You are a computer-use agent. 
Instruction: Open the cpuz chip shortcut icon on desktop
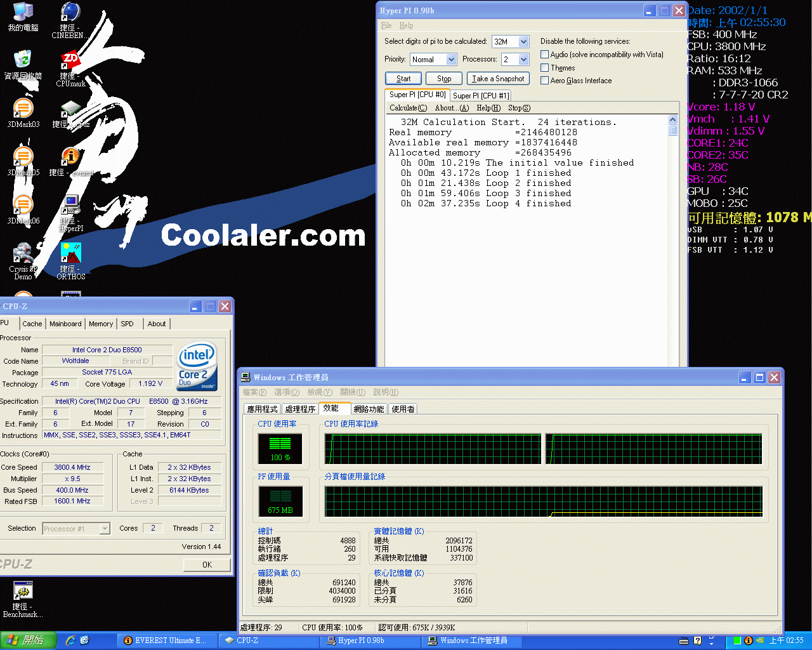[70, 113]
